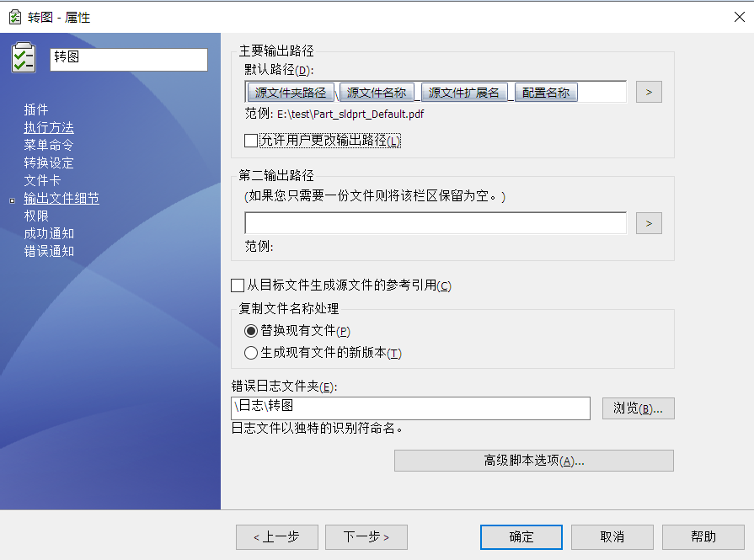The image size is (754, 560).
Task: Open the default path variable arrow menu
Action: coord(648,92)
